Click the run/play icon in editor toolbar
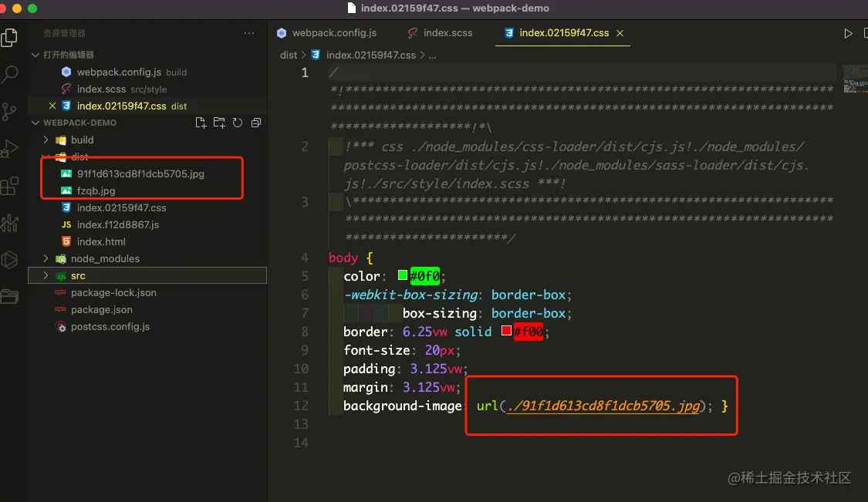The image size is (868, 502). click(x=848, y=33)
